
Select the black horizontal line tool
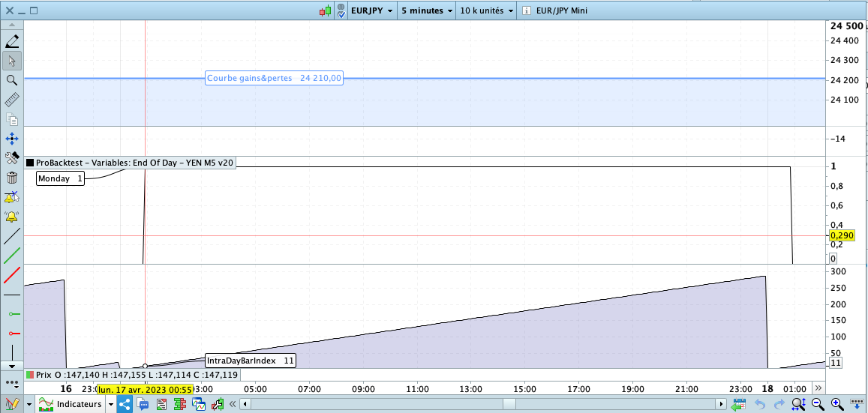point(12,295)
